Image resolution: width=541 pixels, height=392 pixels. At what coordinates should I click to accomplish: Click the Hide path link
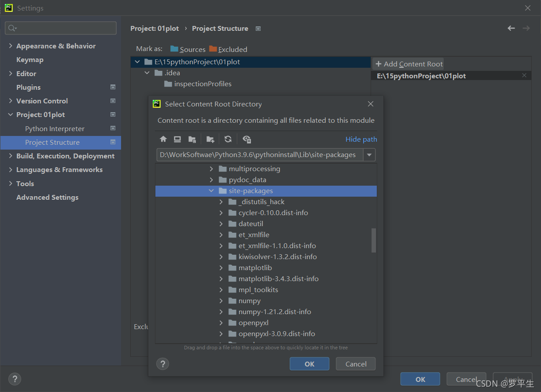[361, 139]
